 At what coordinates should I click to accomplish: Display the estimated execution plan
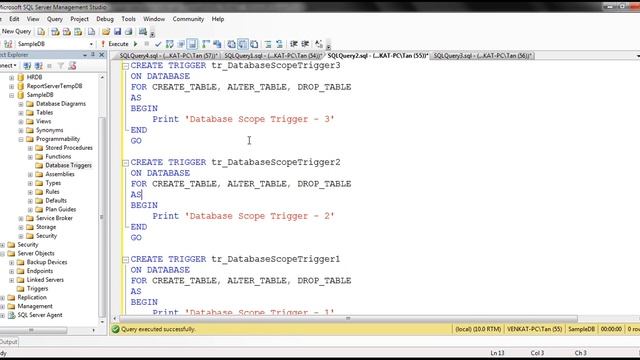tap(169, 44)
